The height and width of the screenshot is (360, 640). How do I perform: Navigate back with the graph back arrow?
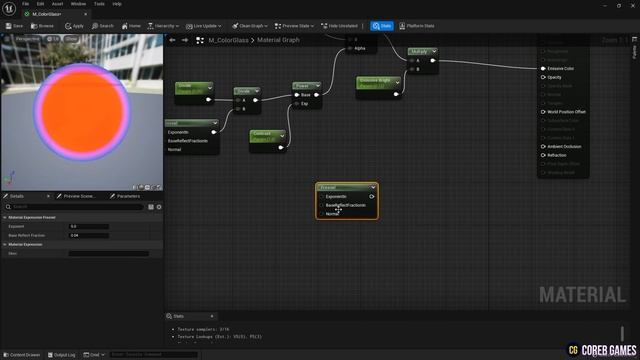pos(172,40)
